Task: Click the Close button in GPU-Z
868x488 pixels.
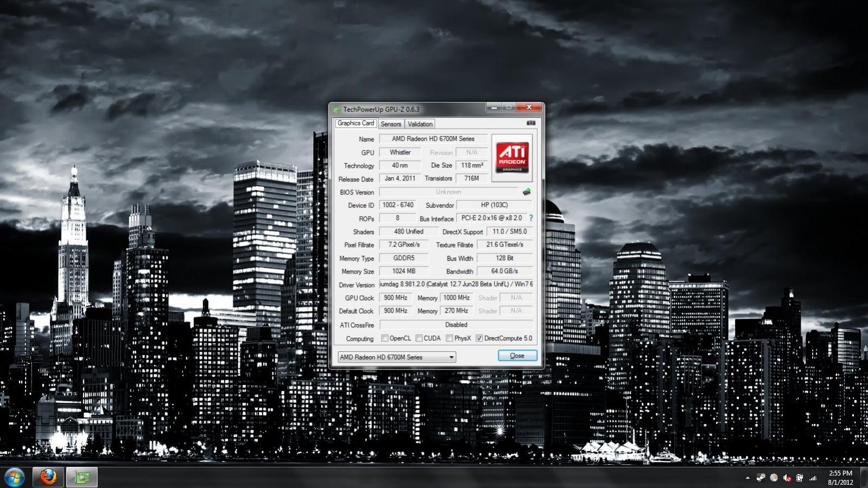Action: click(517, 356)
